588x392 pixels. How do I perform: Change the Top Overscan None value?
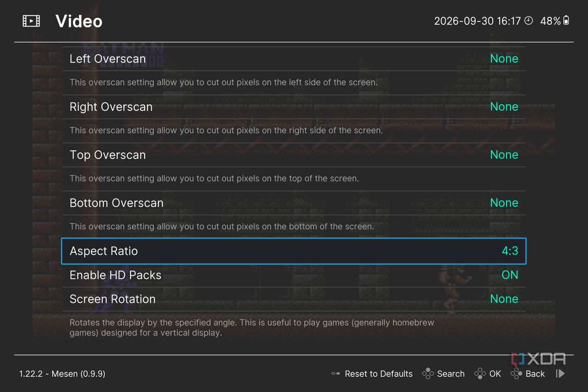[504, 154]
